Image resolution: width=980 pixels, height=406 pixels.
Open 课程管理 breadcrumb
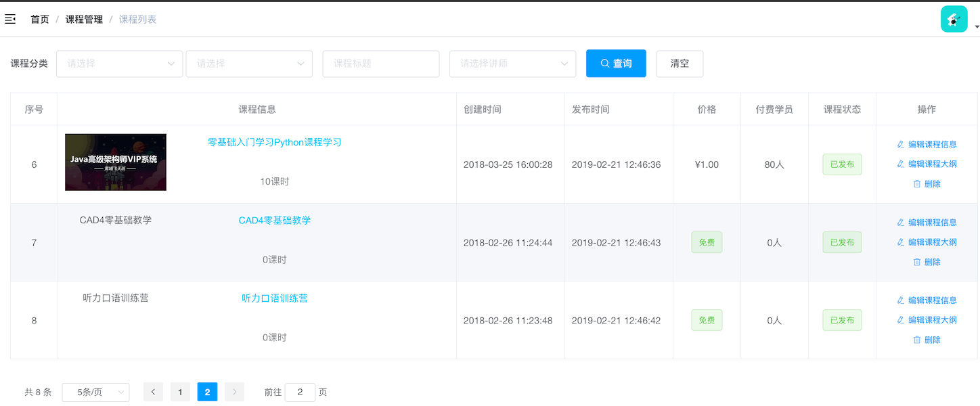click(84, 19)
